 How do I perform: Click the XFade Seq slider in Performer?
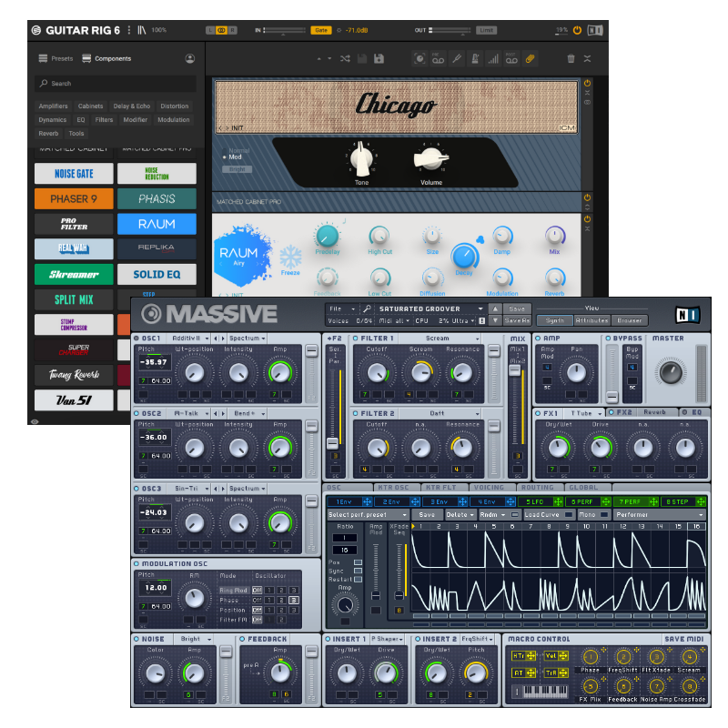(x=399, y=596)
